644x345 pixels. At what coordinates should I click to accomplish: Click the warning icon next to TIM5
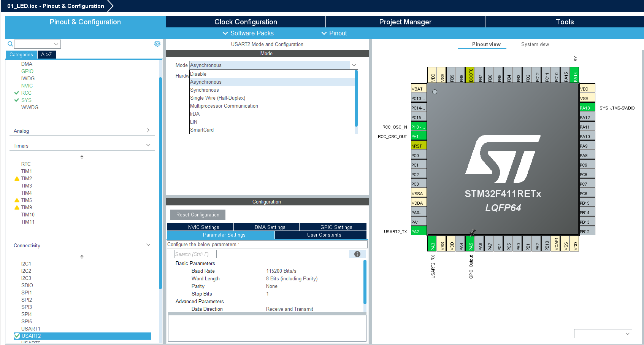[x=17, y=200]
